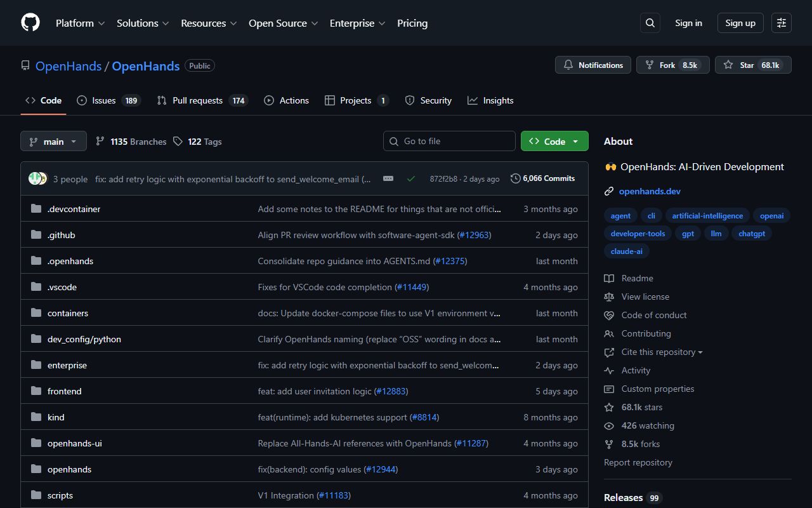
Task: Open the license via the scales icon
Action: tap(609, 297)
